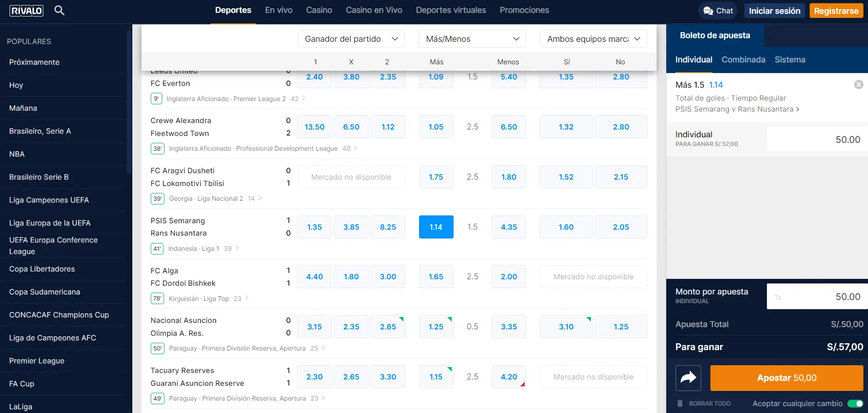This screenshot has height=413, width=868.
Task: Click the Registrarse button
Action: click(836, 11)
